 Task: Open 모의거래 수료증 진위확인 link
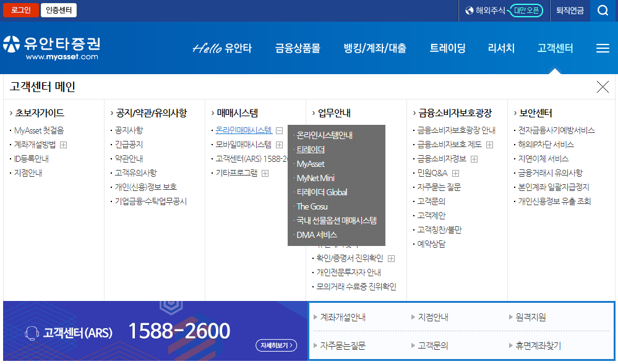pos(356,286)
